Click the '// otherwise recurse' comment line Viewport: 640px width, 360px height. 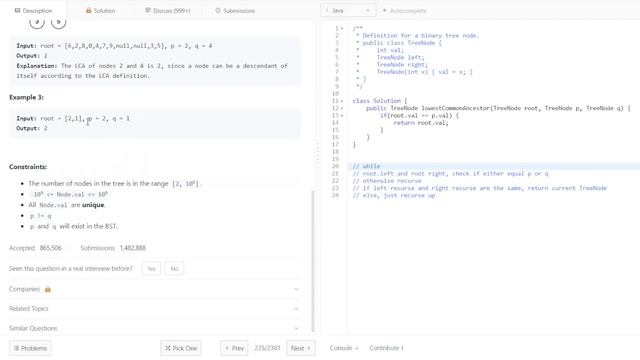[x=387, y=181]
